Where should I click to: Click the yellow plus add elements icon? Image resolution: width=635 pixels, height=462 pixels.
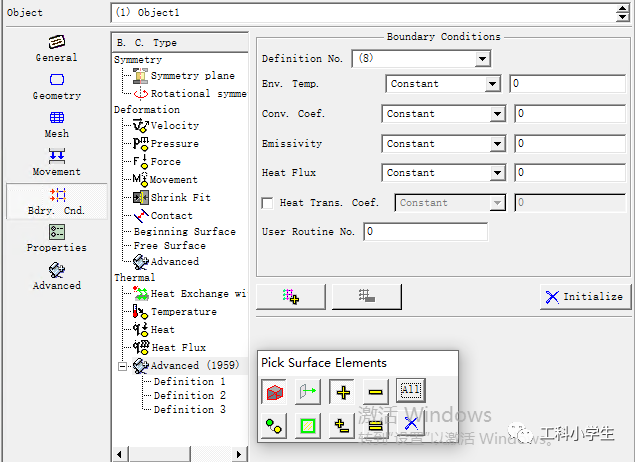[342, 392]
